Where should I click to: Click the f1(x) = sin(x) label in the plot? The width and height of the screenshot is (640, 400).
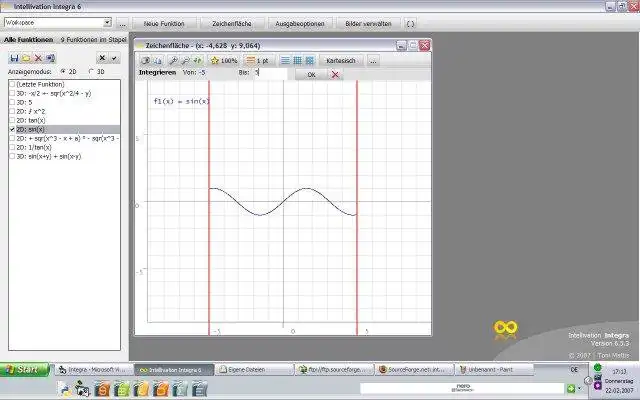pyautogui.click(x=181, y=101)
